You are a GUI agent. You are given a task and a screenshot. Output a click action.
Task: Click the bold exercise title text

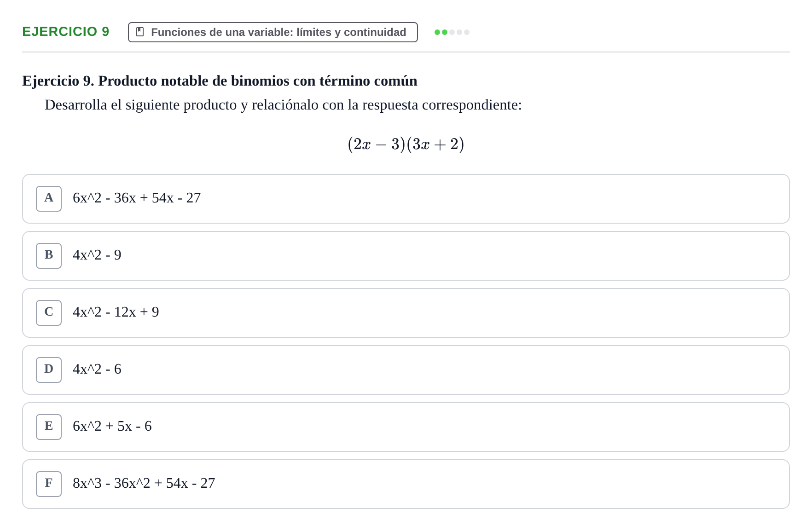coord(220,81)
